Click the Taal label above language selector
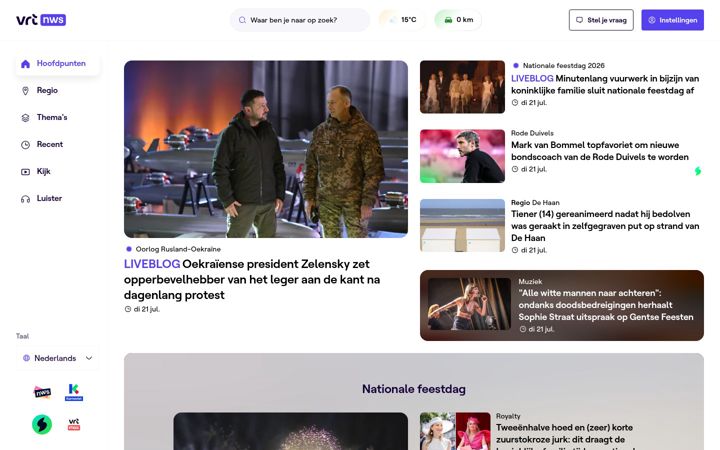Image resolution: width=720 pixels, height=450 pixels. (22, 336)
